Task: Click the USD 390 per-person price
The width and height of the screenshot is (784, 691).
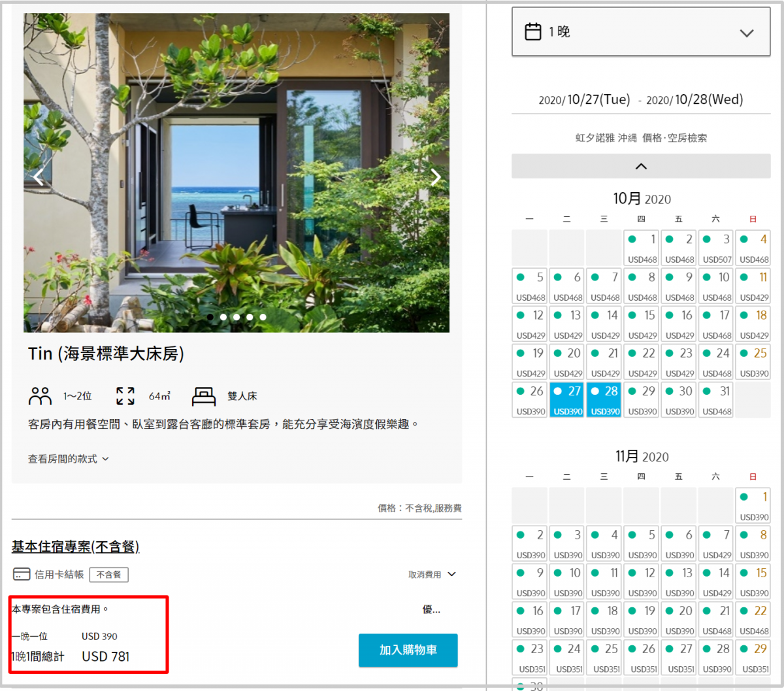Action: [99, 636]
